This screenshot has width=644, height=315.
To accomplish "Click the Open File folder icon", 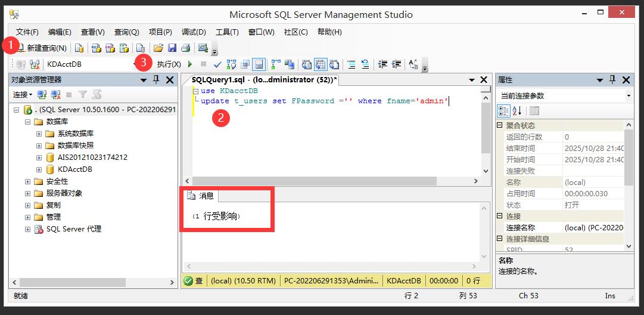I will point(158,48).
